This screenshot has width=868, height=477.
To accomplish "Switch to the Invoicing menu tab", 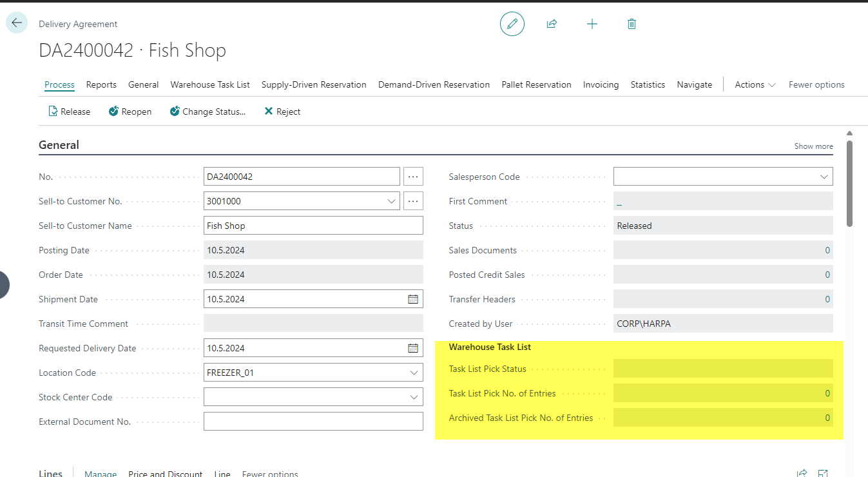I will pos(601,84).
